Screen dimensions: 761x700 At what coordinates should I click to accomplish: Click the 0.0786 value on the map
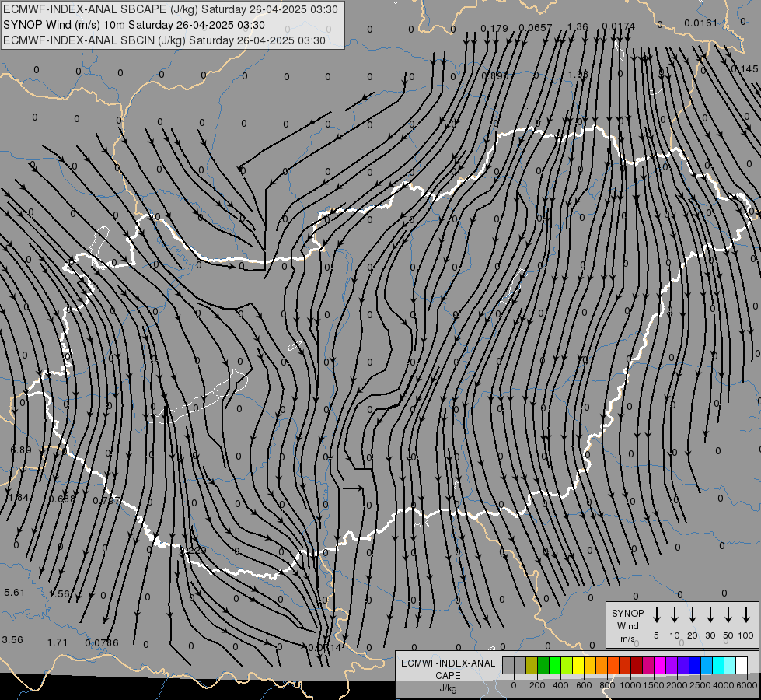pyautogui.click(x=101, y=643)
